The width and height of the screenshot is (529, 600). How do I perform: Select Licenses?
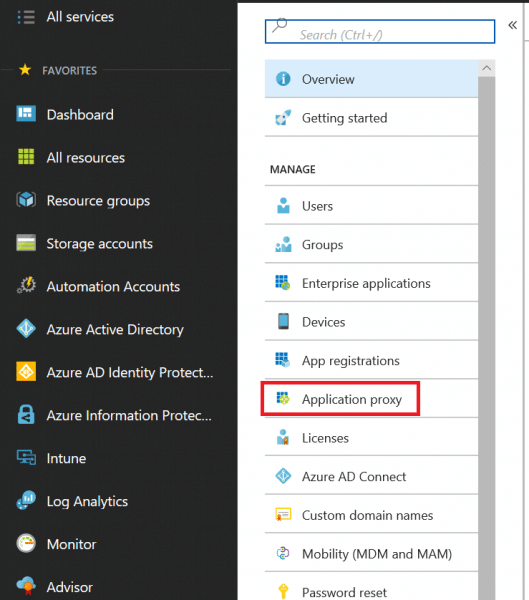pos(371,437)
